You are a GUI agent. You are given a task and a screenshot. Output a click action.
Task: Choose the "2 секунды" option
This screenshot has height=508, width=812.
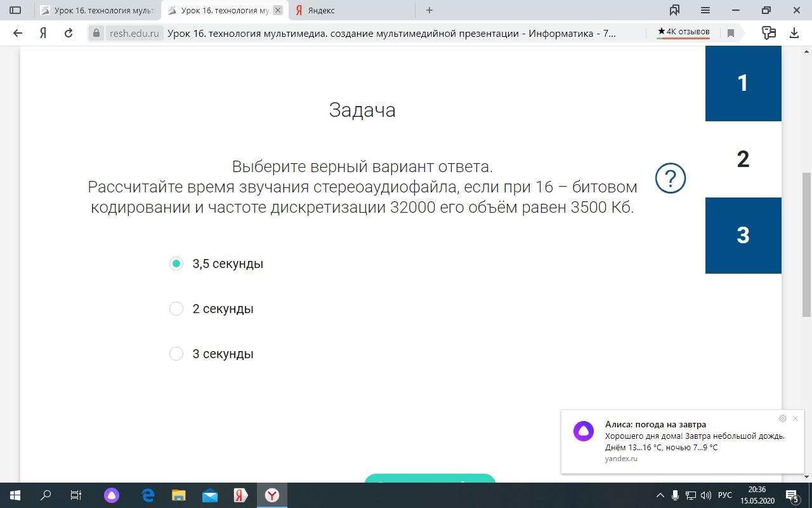point(176,309)
